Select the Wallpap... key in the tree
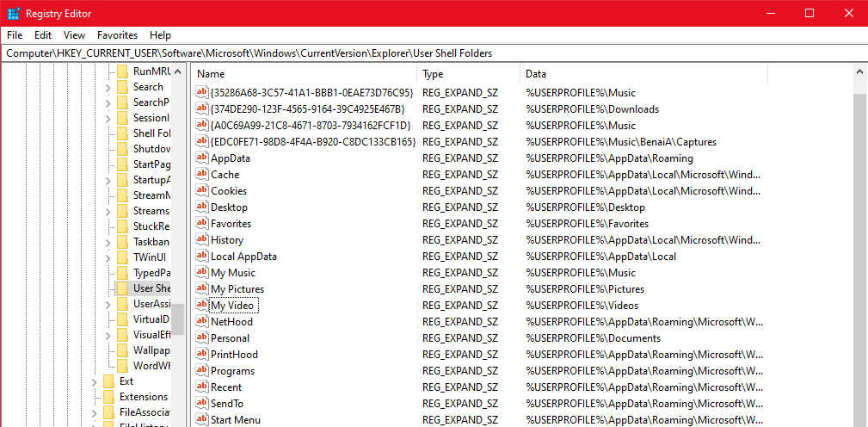The image size is (868, 427). point(151,350)
